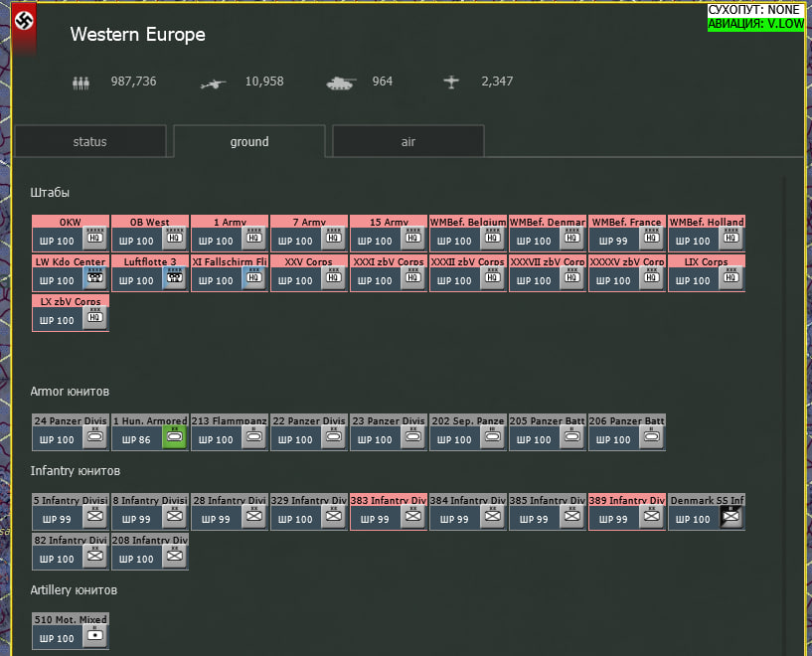Open LIX Corps unit card
Viewport: 812px width, 656px height.
tap(707, 273)
